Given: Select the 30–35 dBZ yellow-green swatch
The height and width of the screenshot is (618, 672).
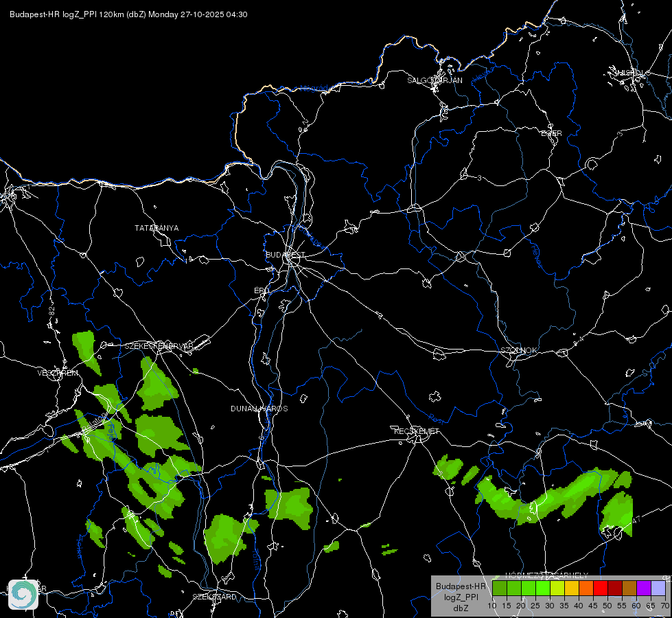Looking at the screenshot, I should click(x=557, y=588).
